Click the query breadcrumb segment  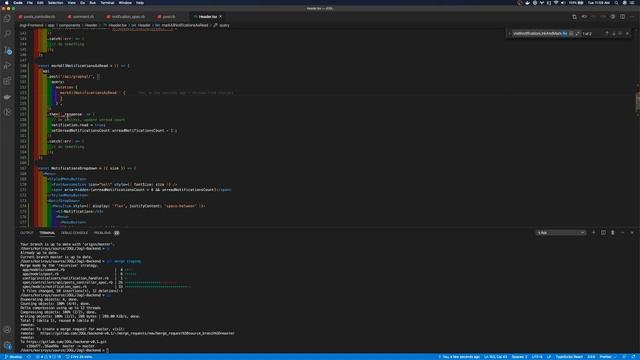tap(224, 25)
